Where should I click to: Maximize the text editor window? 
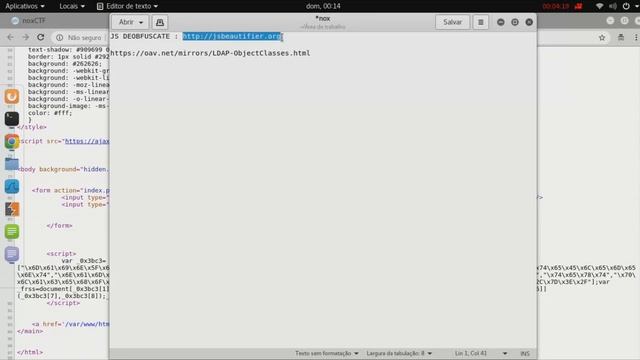tap(515, 22)
